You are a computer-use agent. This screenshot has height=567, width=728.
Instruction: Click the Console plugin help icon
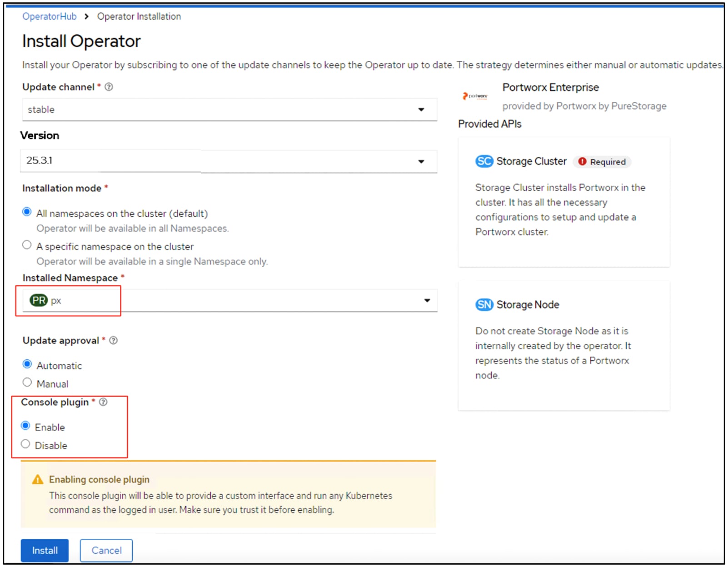coord(103,402)
